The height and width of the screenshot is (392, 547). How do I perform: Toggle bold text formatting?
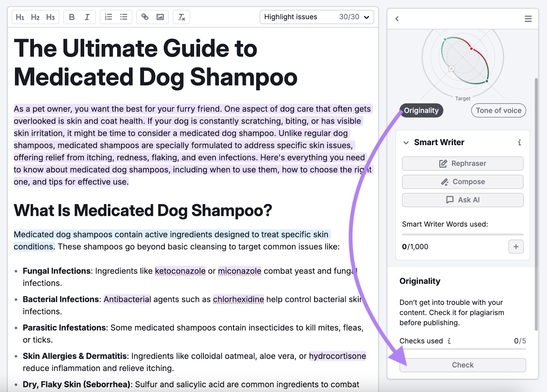click(x=72, y=17)
